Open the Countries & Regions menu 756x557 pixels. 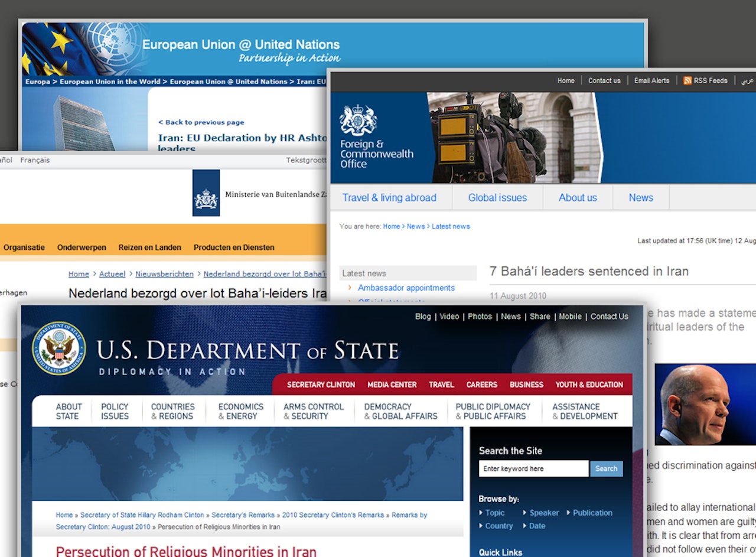[172, 411]
